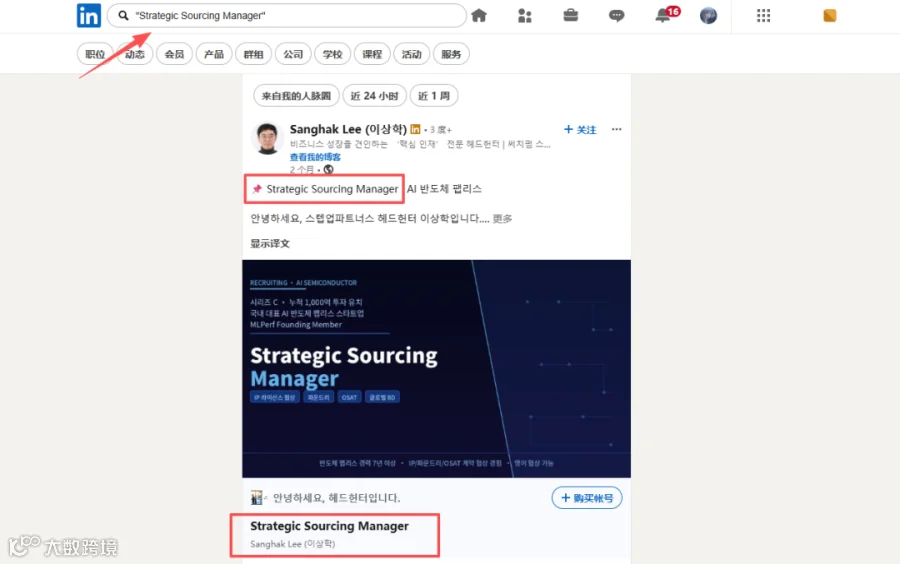
Task: Select the 学校 filter pill
Action: pyautogui.click(x=332, y=54)
